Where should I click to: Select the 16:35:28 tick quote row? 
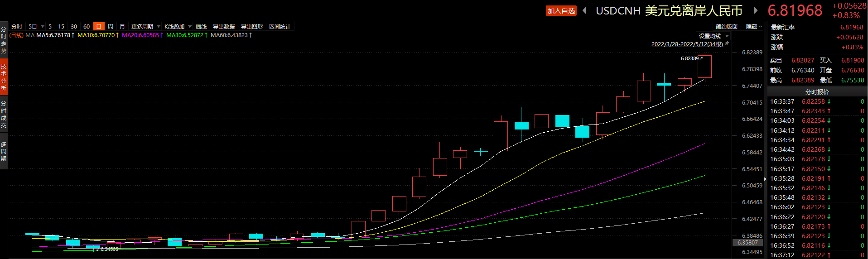pos(817,178)
